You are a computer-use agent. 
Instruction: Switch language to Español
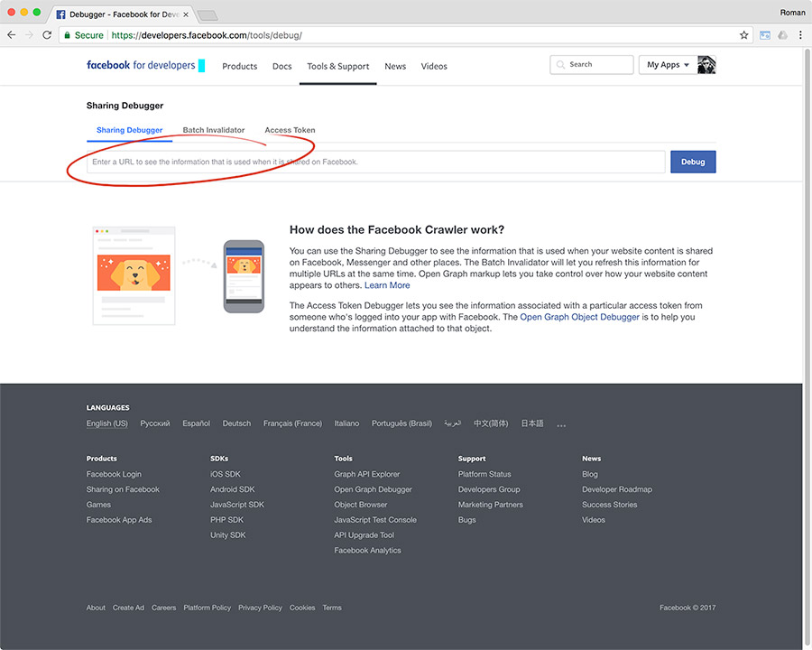(197, 423)
